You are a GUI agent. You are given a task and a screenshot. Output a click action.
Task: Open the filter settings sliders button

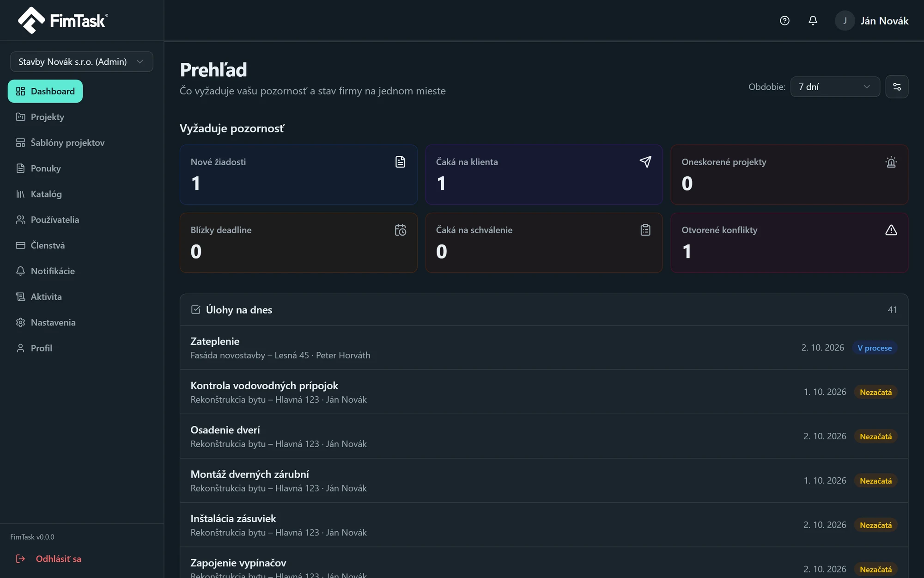pos(897,87)
